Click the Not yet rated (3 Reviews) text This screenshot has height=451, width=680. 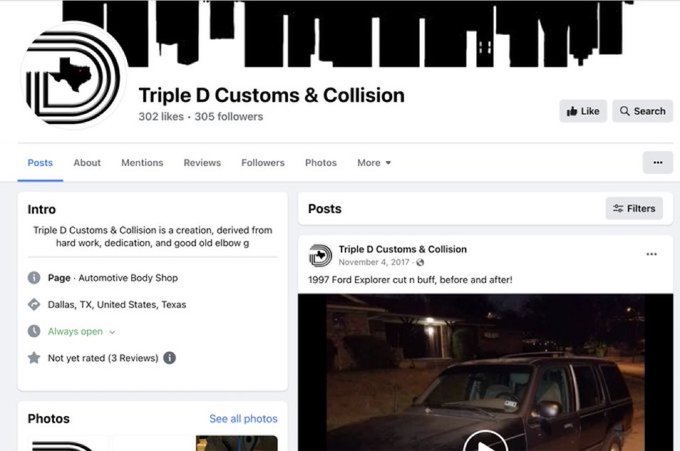pyautogui.click(x=103, y=358)
